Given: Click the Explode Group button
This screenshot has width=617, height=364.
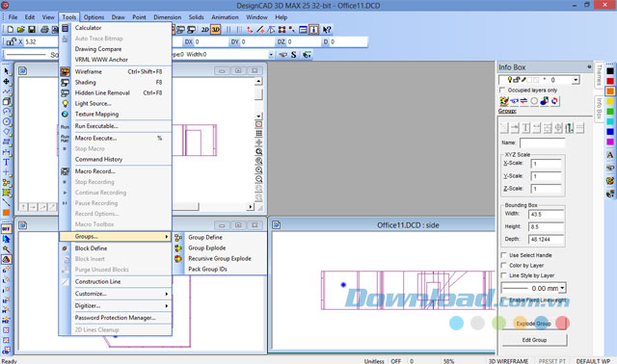Looking at the screenshot, I should 534,324.
